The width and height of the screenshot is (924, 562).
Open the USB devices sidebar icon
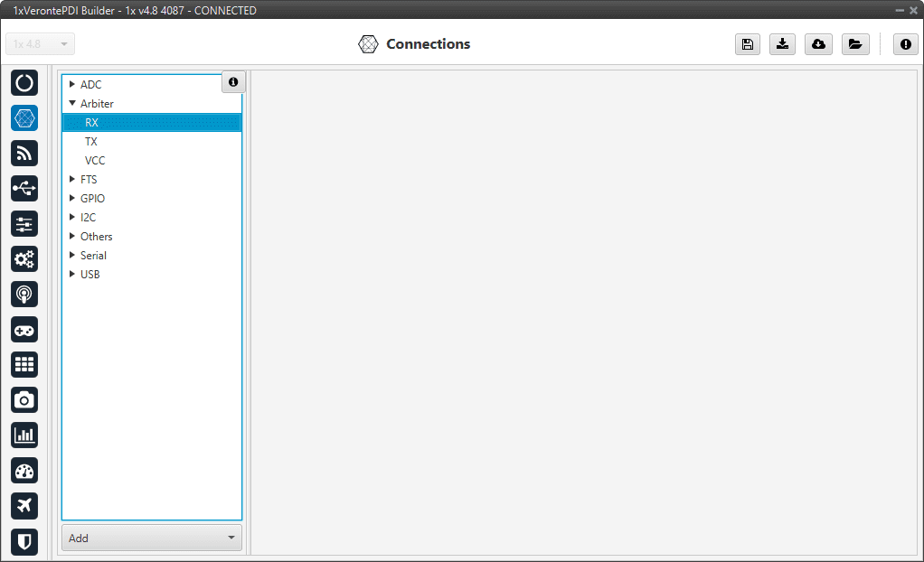(24, 189)
